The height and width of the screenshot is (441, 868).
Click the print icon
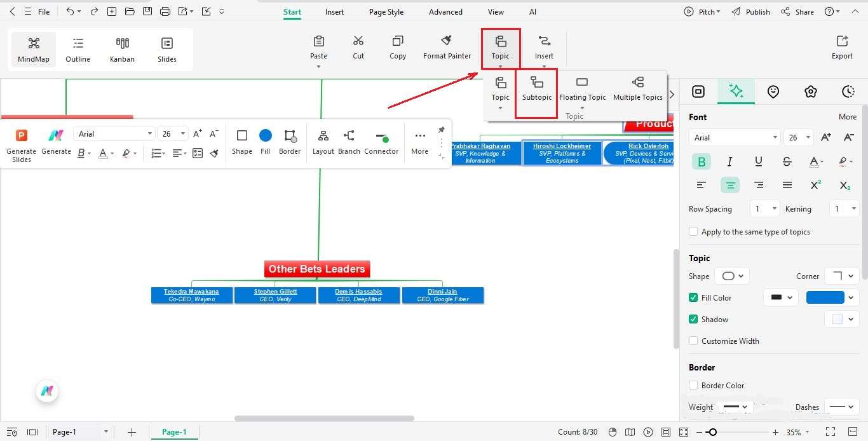pyautogui.click(x=165, y=11)
